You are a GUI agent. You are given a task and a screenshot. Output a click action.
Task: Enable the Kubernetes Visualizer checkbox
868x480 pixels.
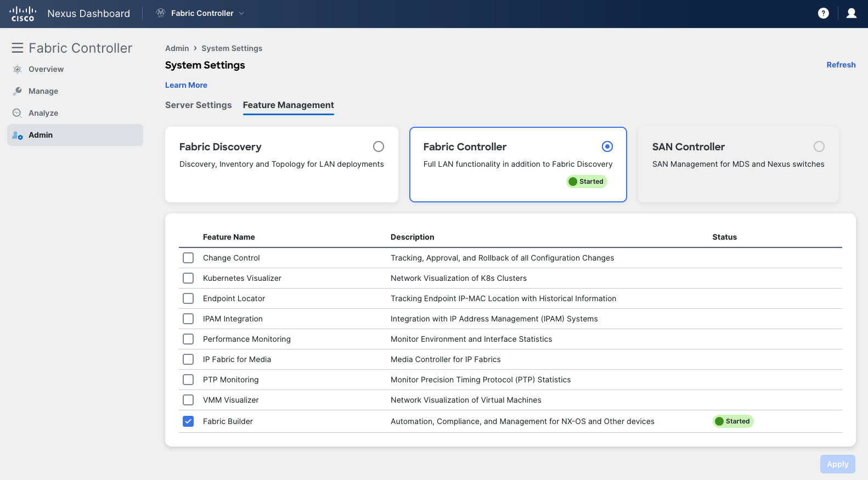click(x=188, y=278)
